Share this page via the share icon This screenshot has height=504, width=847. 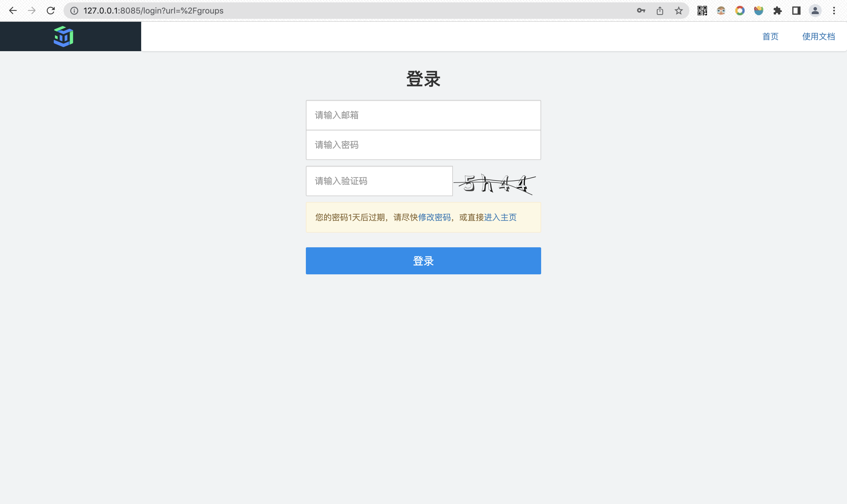tap(660, 11)
